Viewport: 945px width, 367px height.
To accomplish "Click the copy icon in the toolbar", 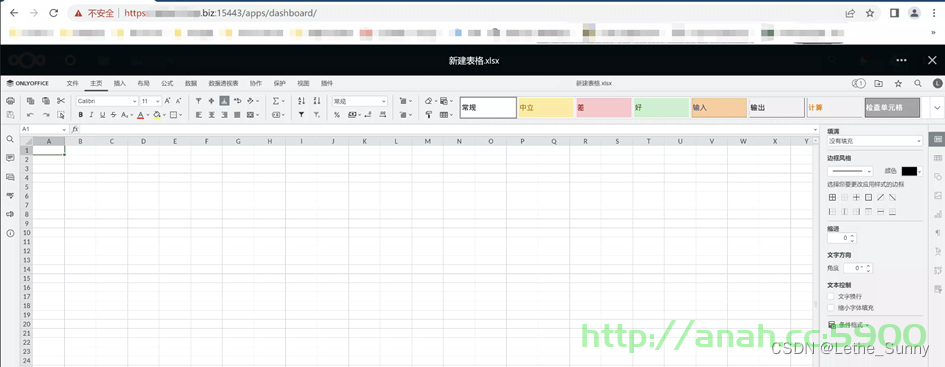I will (x=30, y=101).
